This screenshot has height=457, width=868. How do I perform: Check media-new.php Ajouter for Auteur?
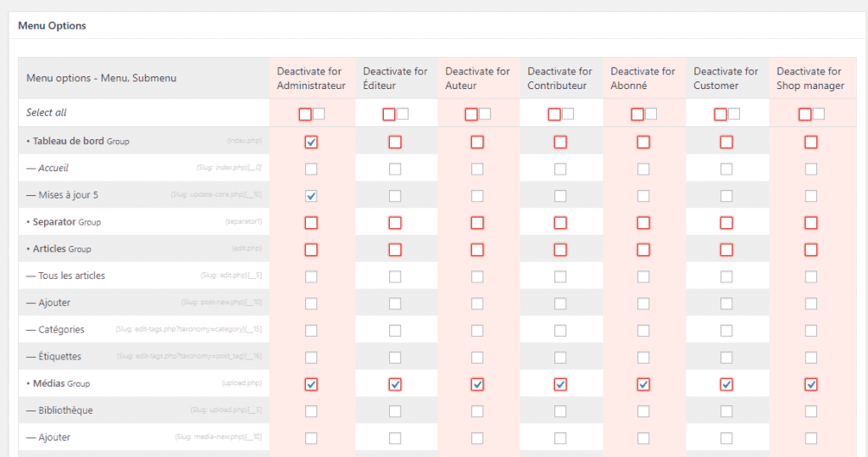477,438
